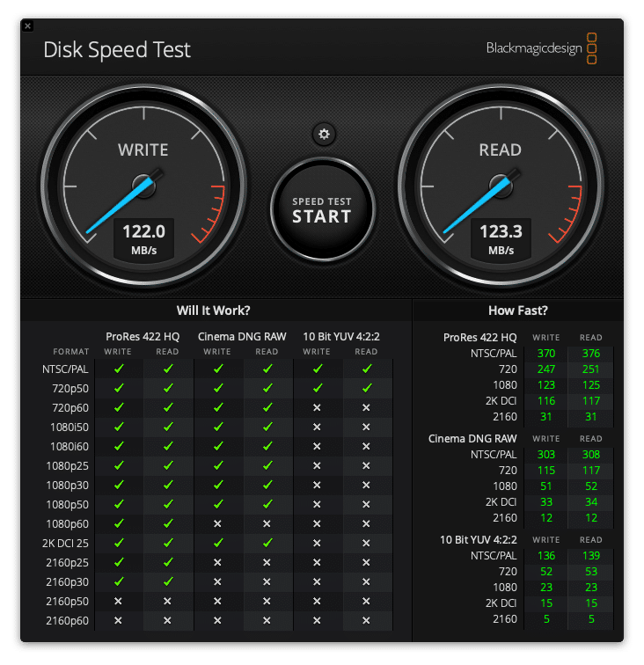Click 2160p30 ProRes read checkmark

pyautogui.click(x=168, y=581)
